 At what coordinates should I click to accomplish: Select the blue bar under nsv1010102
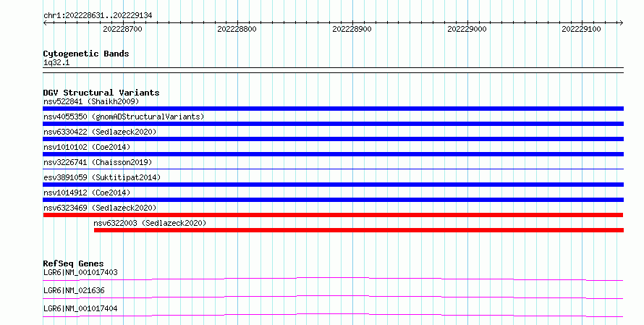click(x=333, y=154)
